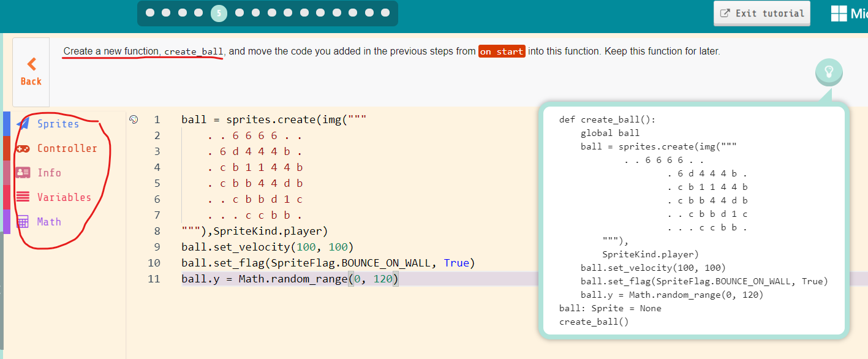The image size is (868, 359).
Task: Select the Info category
Action: pyautogui.click(x=49, y=172)
